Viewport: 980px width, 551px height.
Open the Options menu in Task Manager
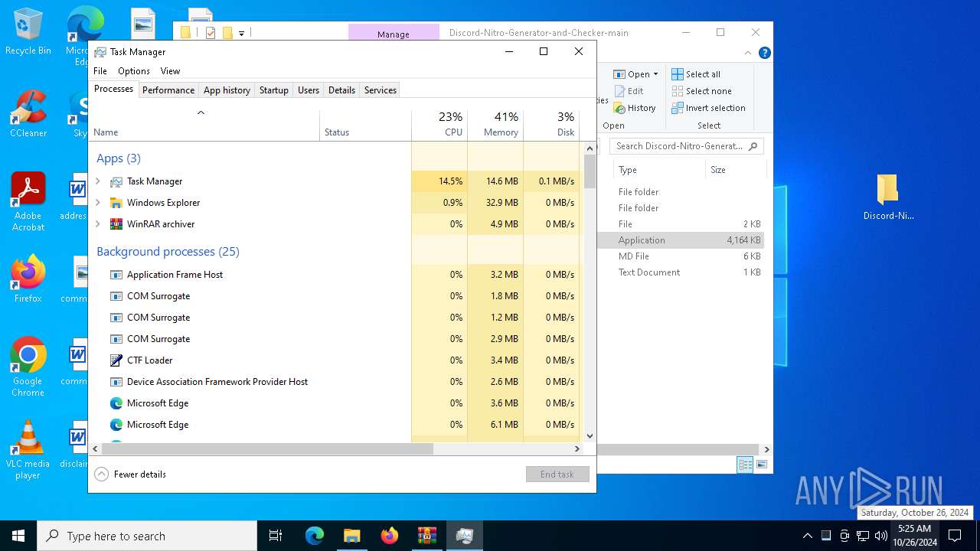tap(134, 71)
